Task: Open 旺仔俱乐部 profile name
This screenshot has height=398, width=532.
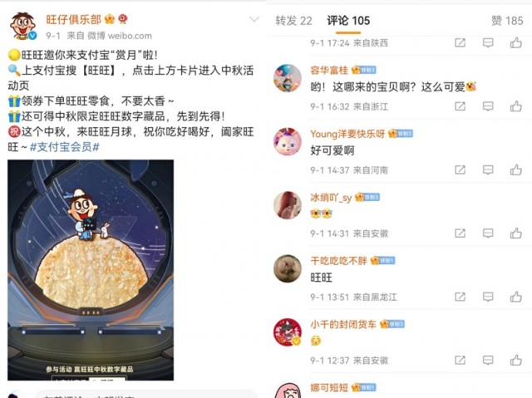Action: pos(74,19)
